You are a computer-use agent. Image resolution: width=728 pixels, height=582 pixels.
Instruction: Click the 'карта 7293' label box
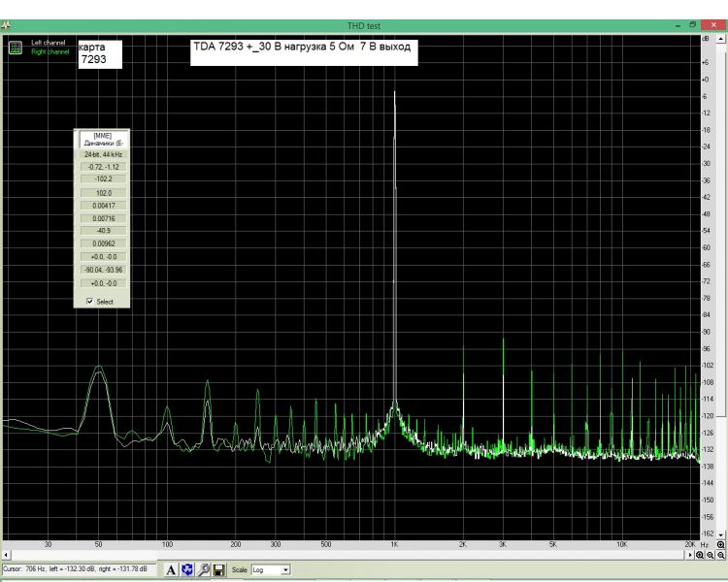(98, 52)
